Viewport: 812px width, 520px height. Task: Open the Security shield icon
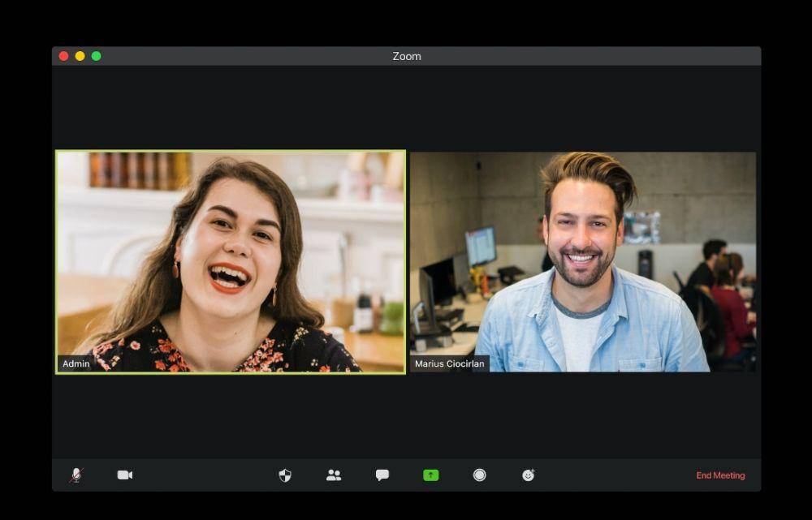(x=285, y=475)
